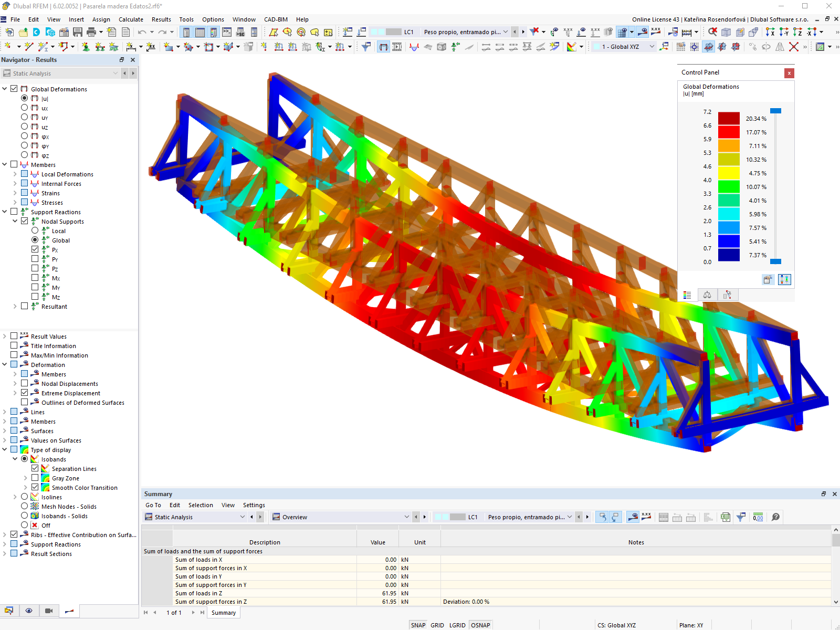
Task: Select the Isolines display radio button
Action: 25,497
